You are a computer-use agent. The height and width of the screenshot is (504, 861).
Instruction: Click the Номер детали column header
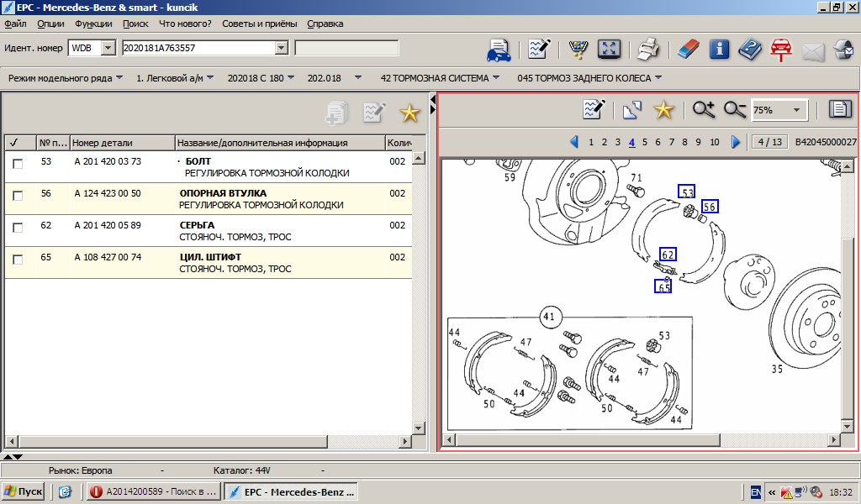[123, 143]
